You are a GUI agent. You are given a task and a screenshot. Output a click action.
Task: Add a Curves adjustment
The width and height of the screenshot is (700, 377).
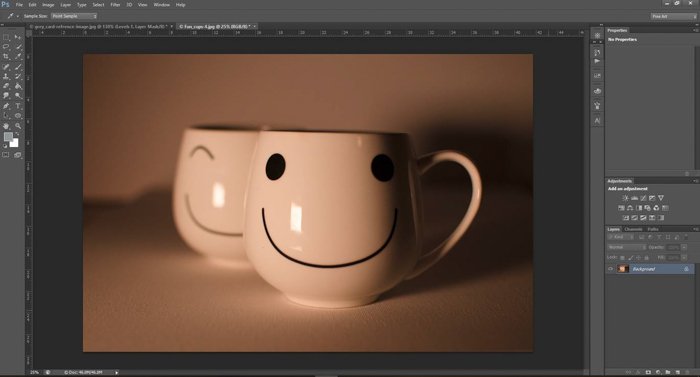click(643, 198)
